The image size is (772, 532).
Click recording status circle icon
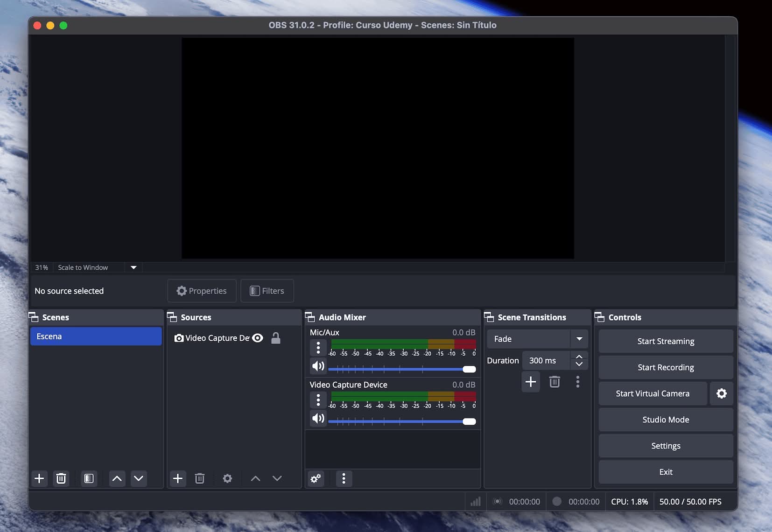click(x=557, y=501)
